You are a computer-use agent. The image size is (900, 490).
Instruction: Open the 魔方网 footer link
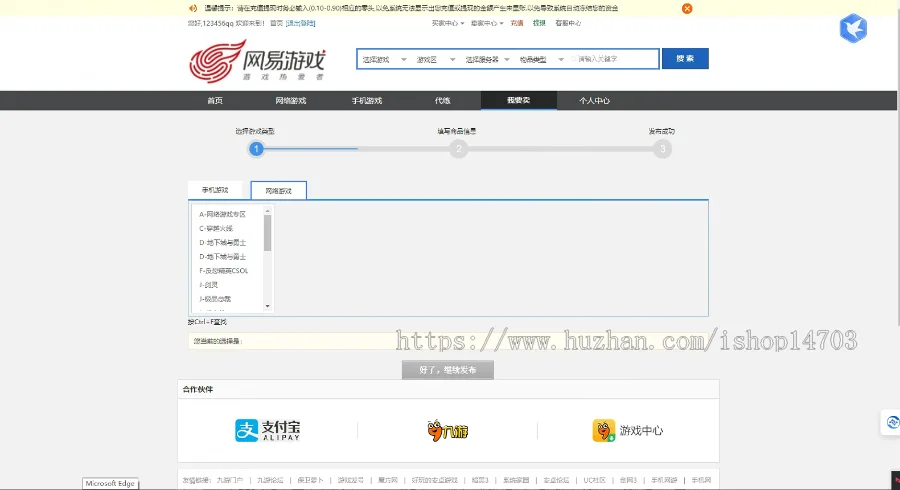tap(387, 480)
